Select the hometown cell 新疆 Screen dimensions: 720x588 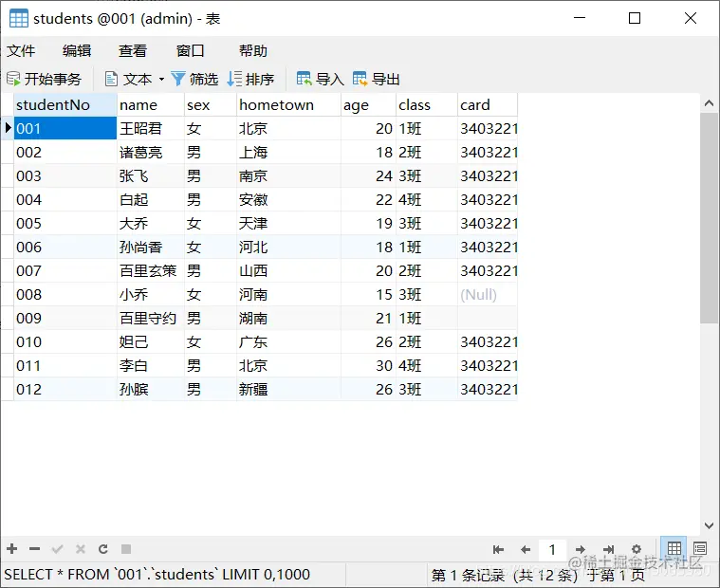(288, 389)
